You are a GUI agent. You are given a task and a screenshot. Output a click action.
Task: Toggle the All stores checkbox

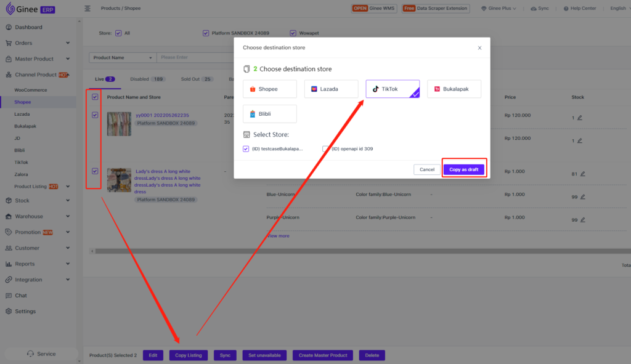[x=118, y=33]
